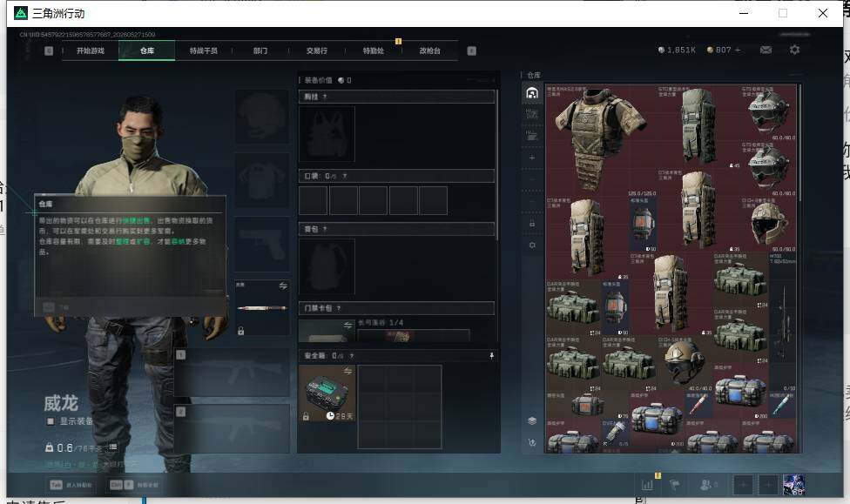
Task: Click the empty backpack slot
Action: coord(327,266)
